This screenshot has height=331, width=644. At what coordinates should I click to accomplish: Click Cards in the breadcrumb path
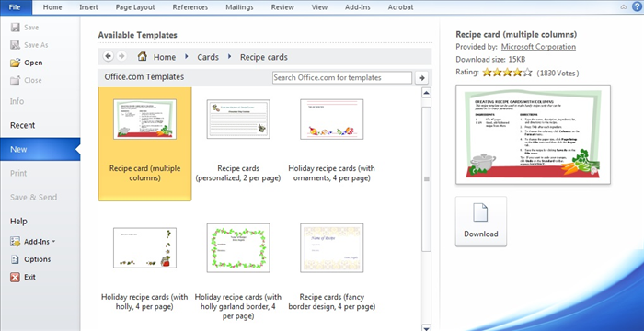pyautogui.click(x=208, y=57)
